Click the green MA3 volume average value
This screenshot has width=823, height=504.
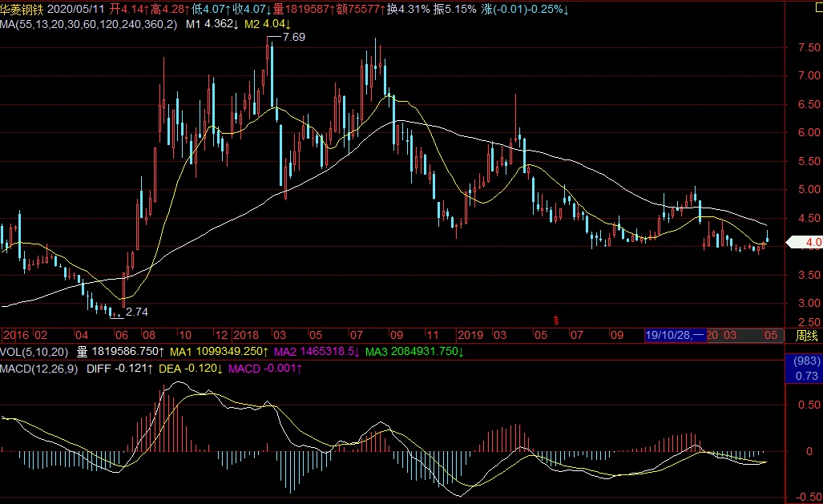[x=416, y=352]
